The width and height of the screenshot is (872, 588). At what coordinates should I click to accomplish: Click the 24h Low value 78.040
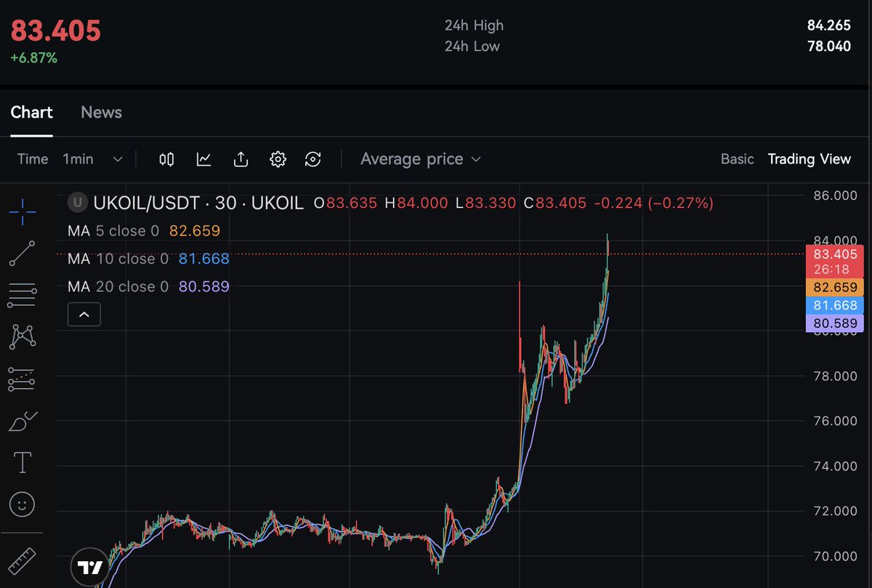pos(828,47)
